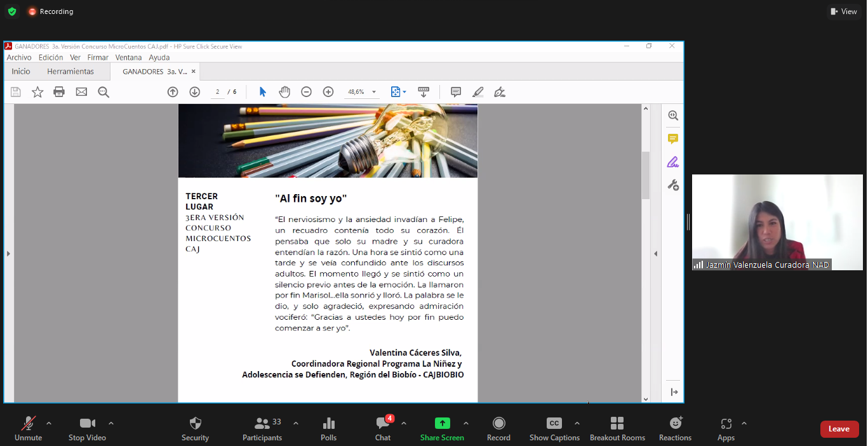This screenshot has height=446, width=868.
Task: Stop the video camera
Action: point(87,428)
